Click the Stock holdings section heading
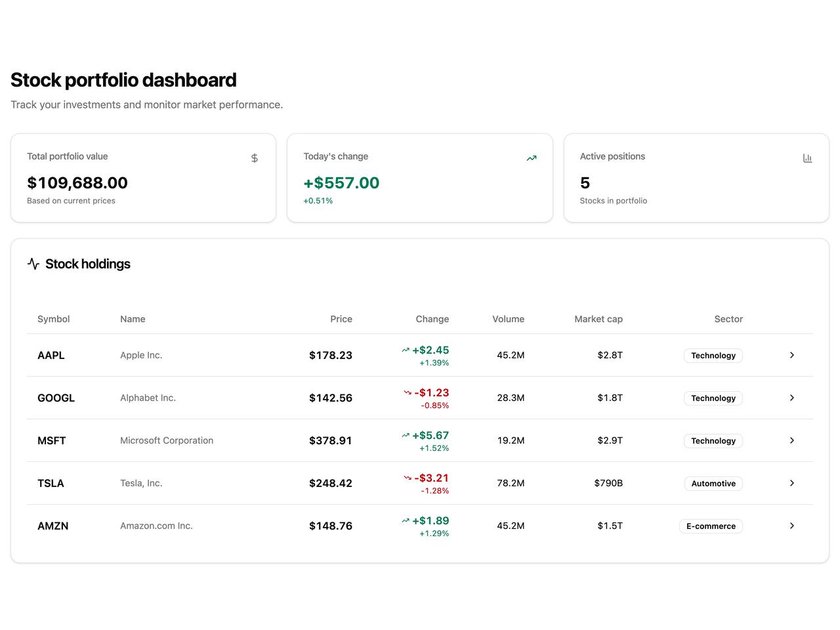 pos(88,264)
